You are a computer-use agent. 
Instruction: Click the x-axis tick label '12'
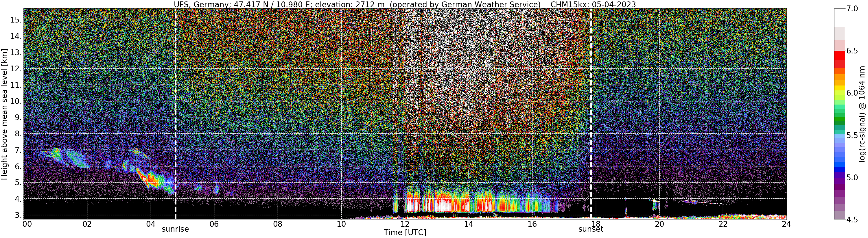click(x=405, y=224)
